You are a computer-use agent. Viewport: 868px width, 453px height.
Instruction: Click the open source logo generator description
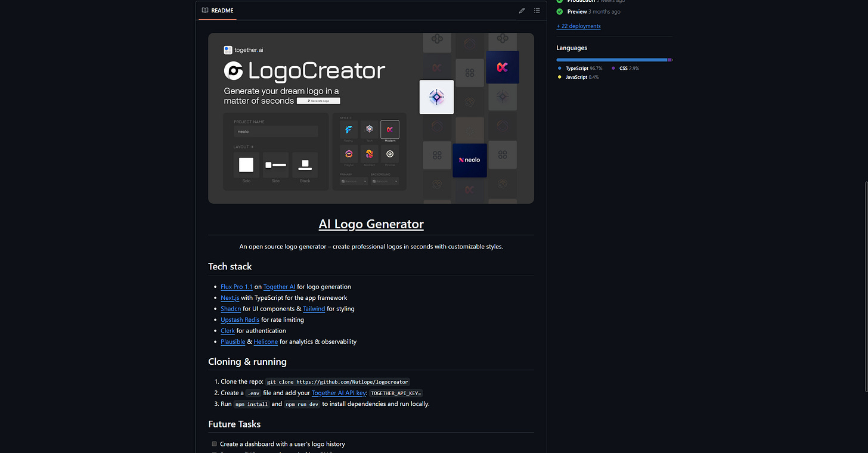point(371,246)
